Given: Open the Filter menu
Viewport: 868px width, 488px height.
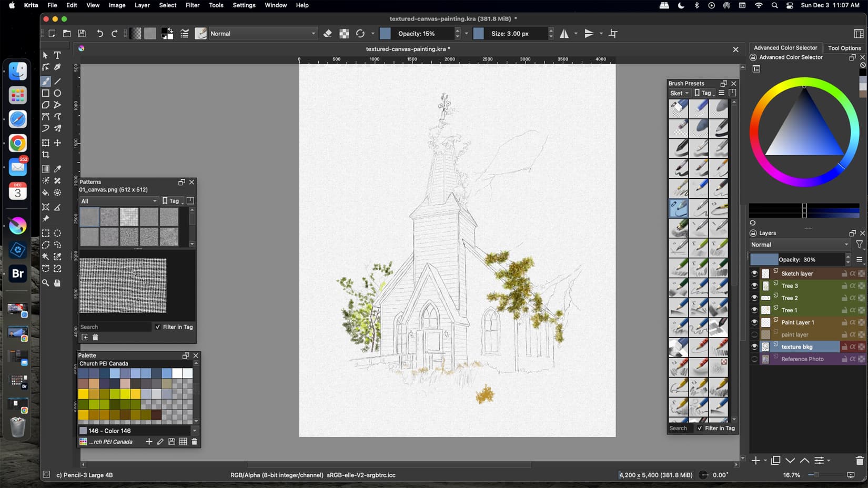Looking at the screenshot, I should click(192, 5).
